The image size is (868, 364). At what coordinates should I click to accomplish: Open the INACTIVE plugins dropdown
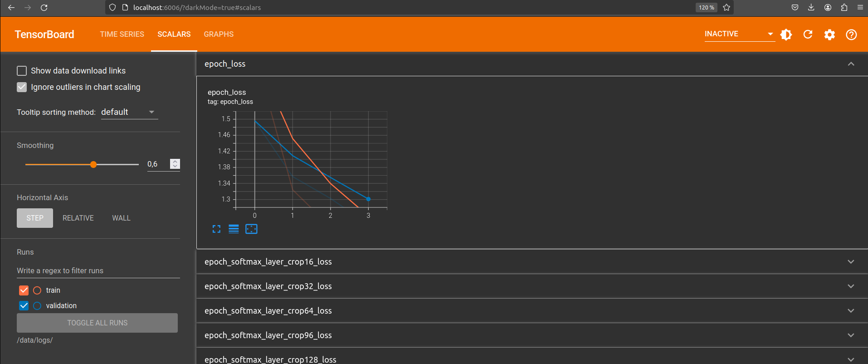(x=739, y=34)
